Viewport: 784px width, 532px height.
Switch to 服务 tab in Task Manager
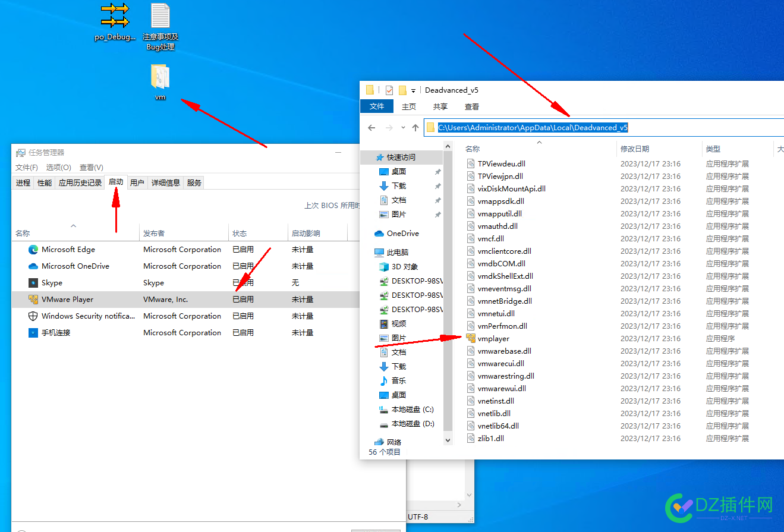pos(194,183)
